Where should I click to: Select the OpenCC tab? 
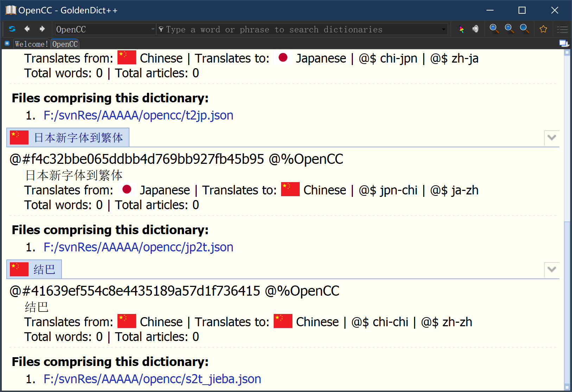(65, 44)
